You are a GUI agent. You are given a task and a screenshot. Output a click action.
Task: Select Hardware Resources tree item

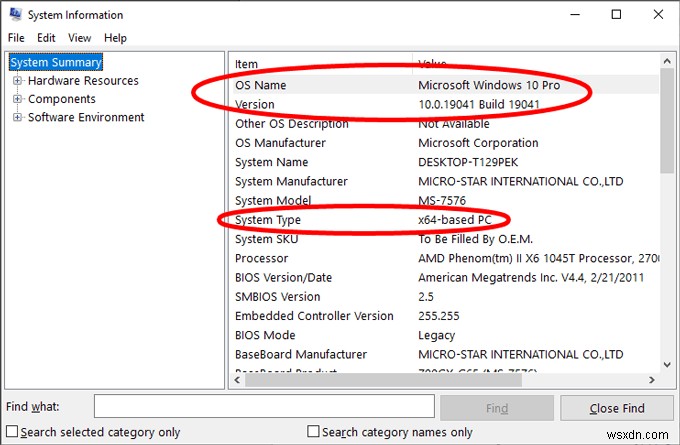pos(83,81)
